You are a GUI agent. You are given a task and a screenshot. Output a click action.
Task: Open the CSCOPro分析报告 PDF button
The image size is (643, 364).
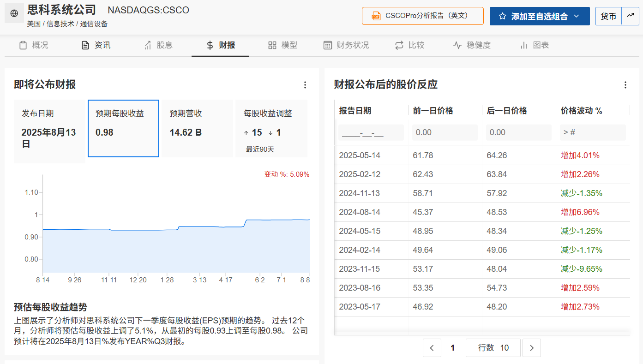tap(422, 16)
